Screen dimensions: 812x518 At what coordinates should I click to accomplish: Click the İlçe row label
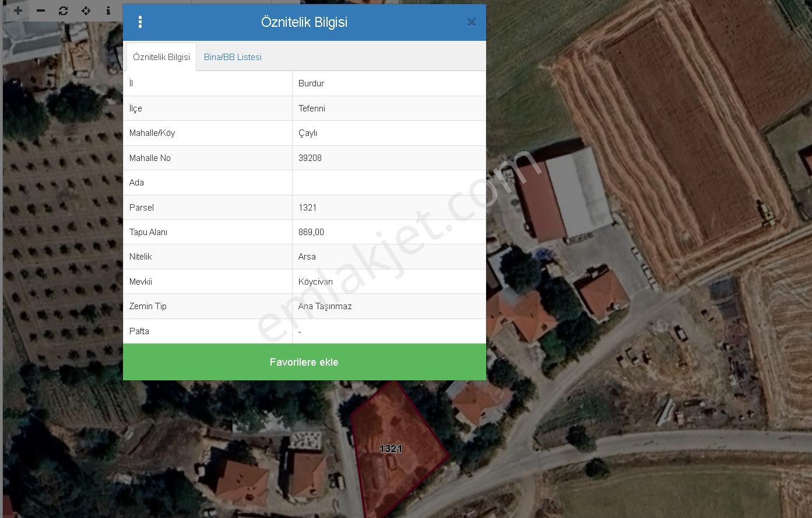(x=135, y=108)
